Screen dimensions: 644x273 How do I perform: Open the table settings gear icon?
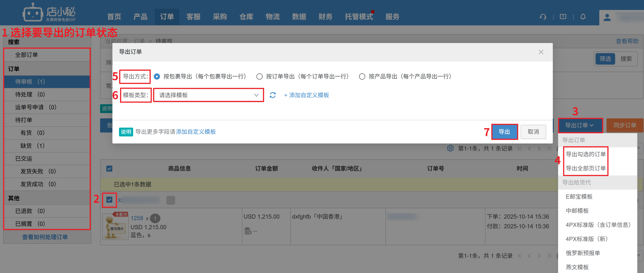click(x=450, y=148)
